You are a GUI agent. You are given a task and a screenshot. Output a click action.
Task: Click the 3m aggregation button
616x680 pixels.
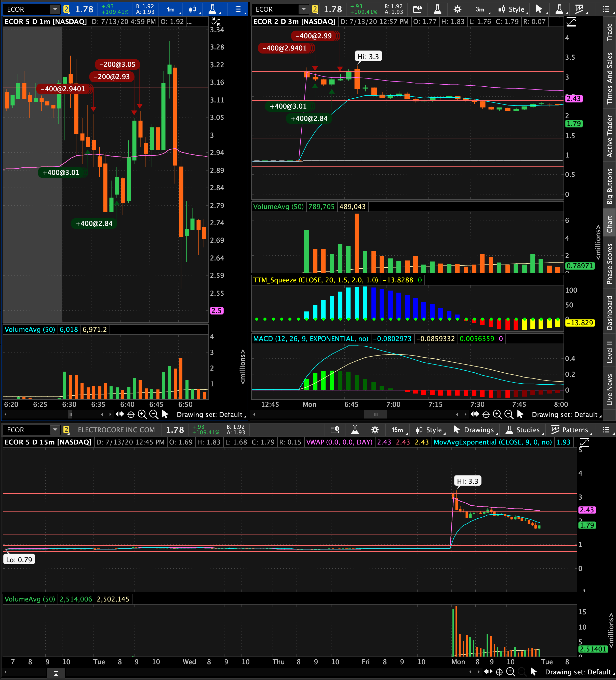pyautogui.click(x=481, y=9)
